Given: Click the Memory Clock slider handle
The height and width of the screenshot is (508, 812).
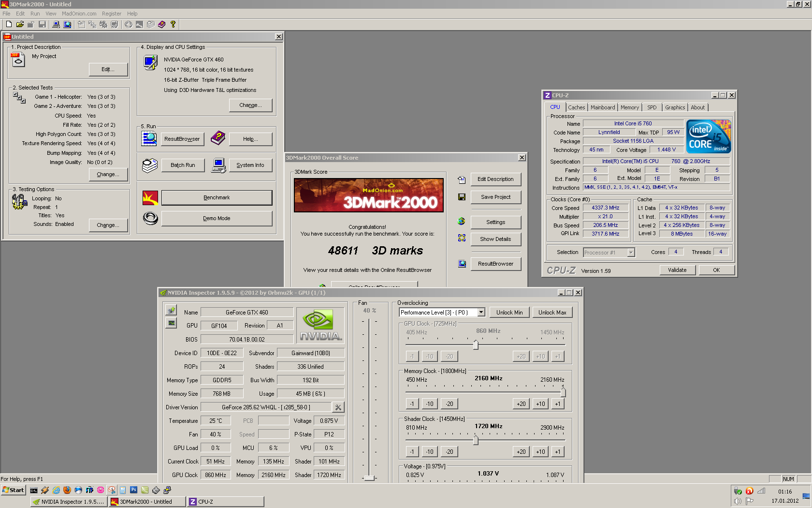Looking at the screenshot, I should [563, 392].
